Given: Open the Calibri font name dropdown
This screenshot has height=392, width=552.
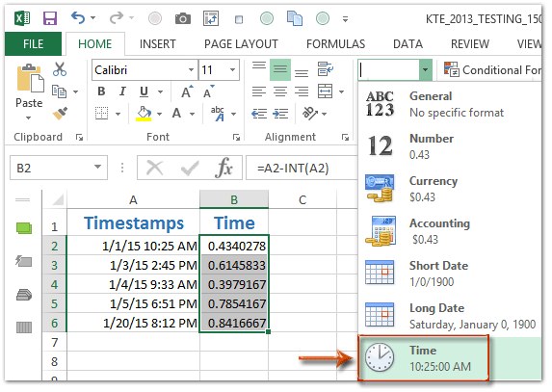Looking at the screenshot, I should pyautogui.click(x=191, y=69).
